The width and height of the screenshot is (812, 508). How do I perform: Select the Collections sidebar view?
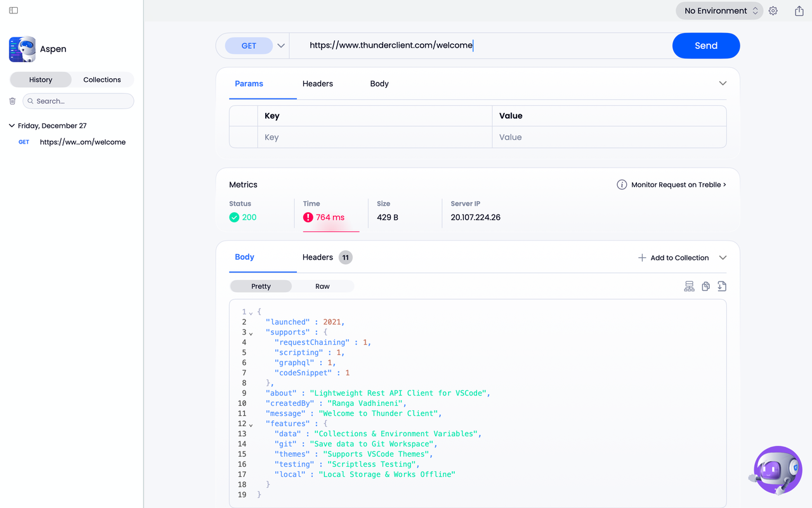[x=102, y=80]
